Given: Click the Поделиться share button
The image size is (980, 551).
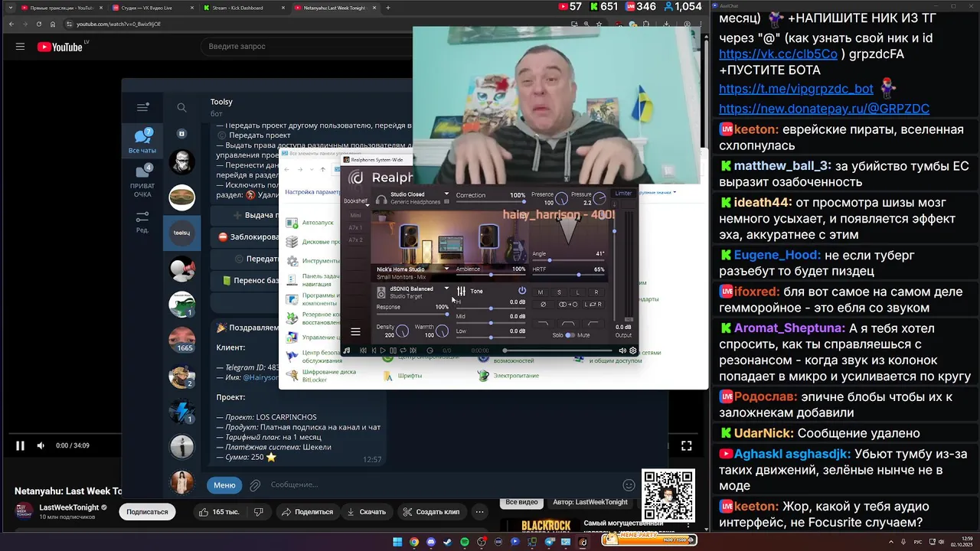Looking at the screenshot, I should pos(307,512).
